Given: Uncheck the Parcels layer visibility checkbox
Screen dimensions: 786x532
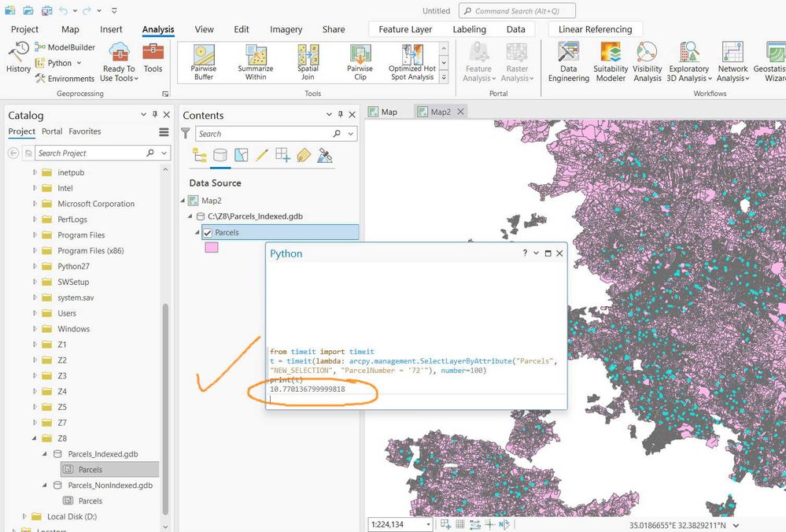Looking at the screenshot, I should 208,233.
